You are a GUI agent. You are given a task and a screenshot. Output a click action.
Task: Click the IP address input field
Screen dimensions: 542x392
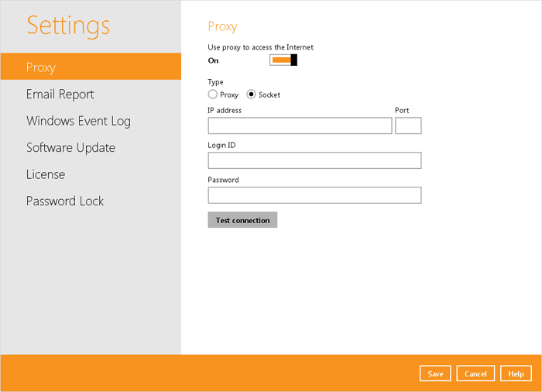tap(300, 126)
